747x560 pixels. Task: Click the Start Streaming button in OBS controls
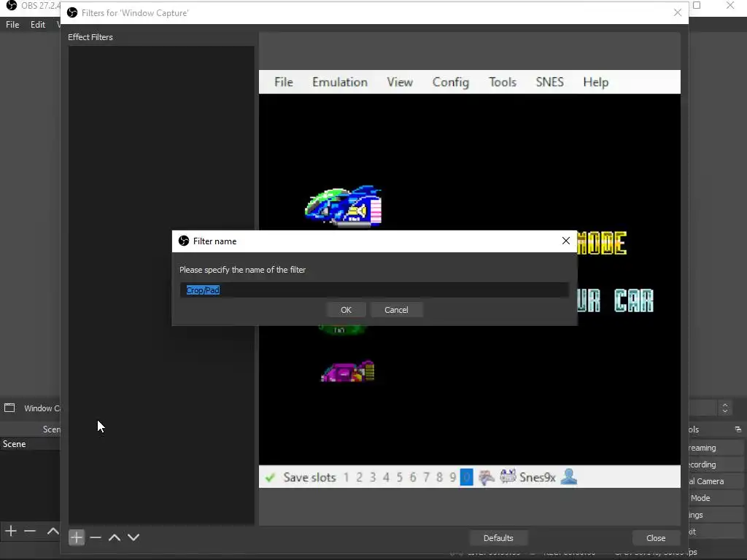pyautogui.click(x=716, y=448)
